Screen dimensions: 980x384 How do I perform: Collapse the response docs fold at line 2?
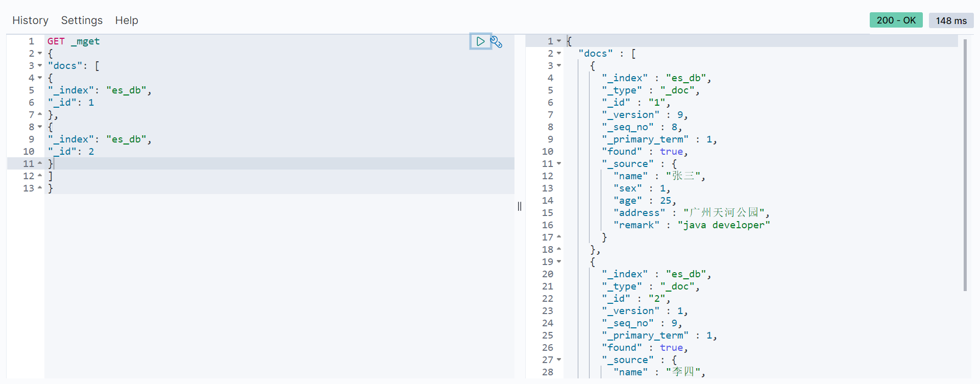click(559, 54)
